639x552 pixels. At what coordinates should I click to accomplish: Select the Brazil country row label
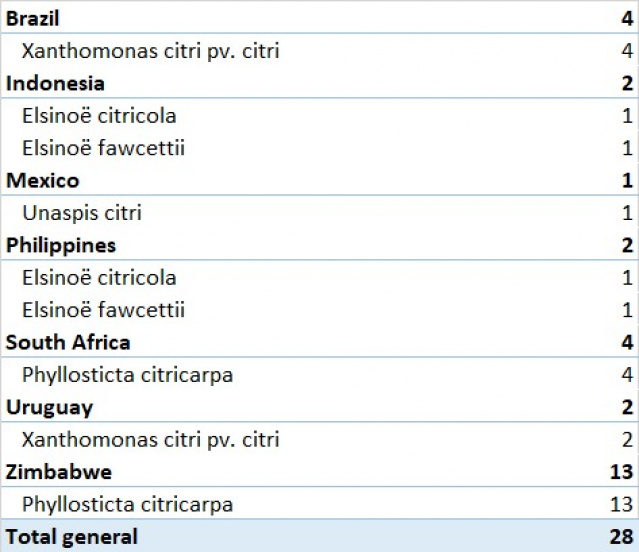[32, 18]
